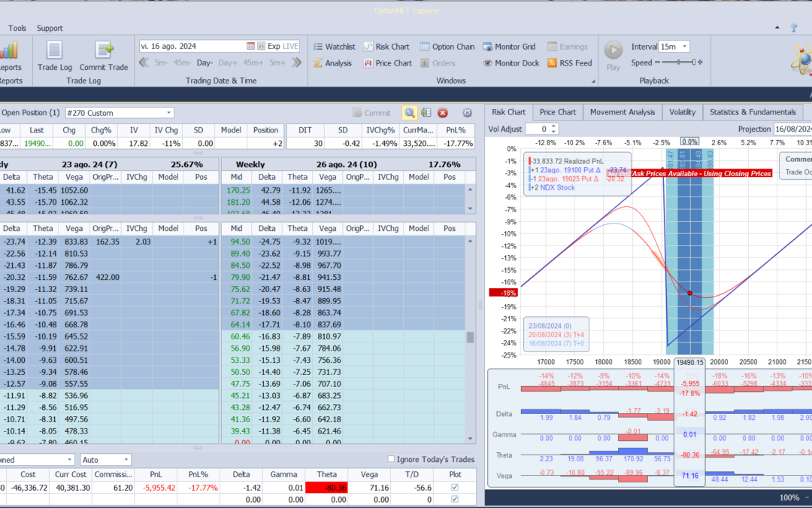Viewport: 812px width, 508px height.
Task: Open the Option Chain window
Action: pyautogui.click(x=447, y=47)
